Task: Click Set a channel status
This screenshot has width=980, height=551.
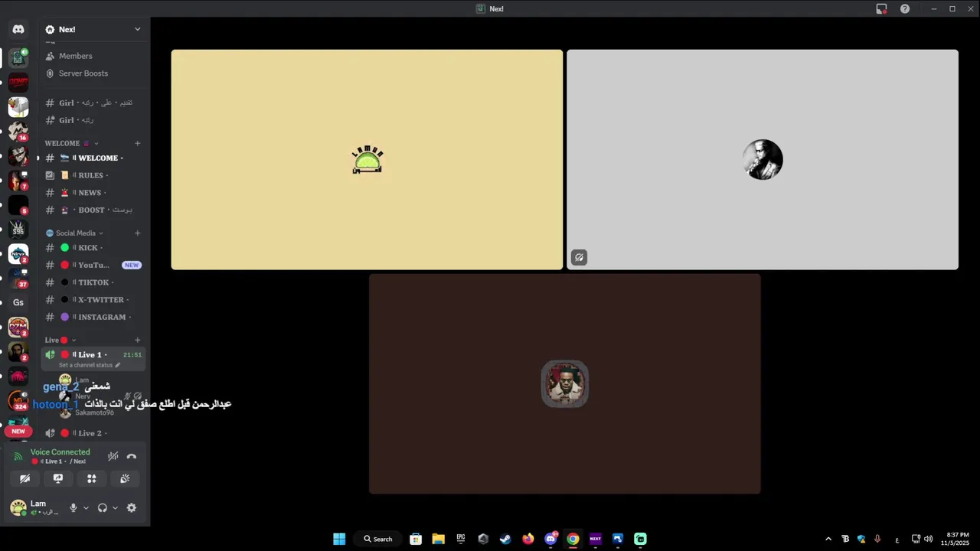Action: 90,365
